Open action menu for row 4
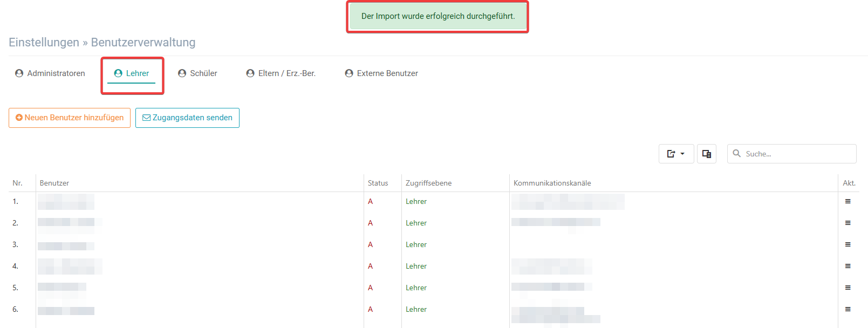The height and width of the screenshot is (328, 868). [x=848, y=266]
